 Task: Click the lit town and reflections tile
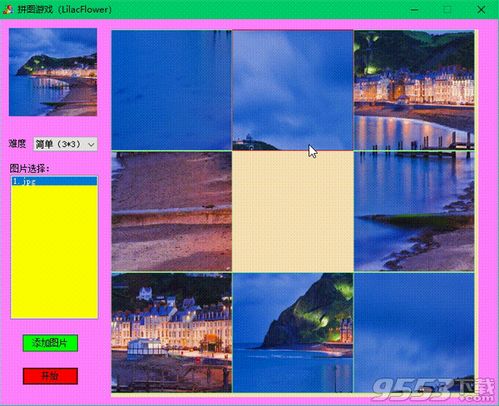click(414, 90)
